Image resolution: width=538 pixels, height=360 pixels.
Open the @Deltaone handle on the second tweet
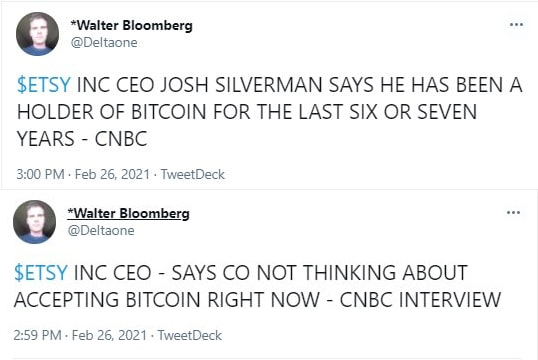click(101, 231)
